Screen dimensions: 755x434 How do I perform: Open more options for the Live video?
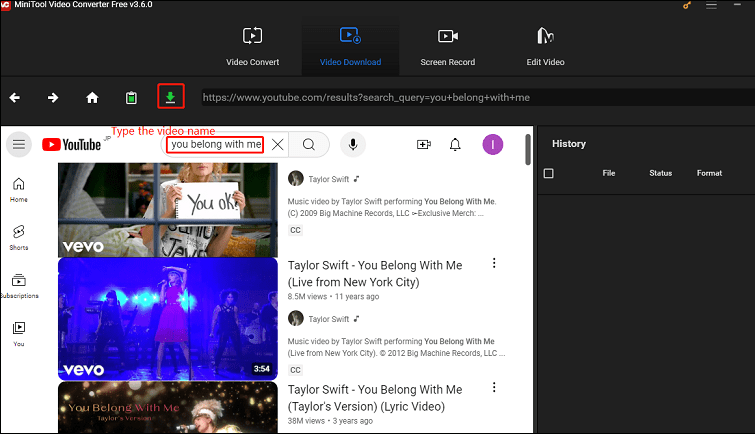tap(494, 263)
